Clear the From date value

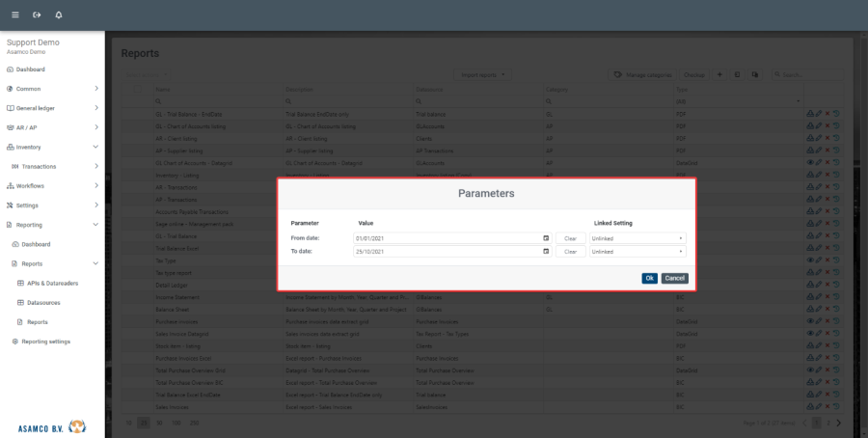[570, 237]
